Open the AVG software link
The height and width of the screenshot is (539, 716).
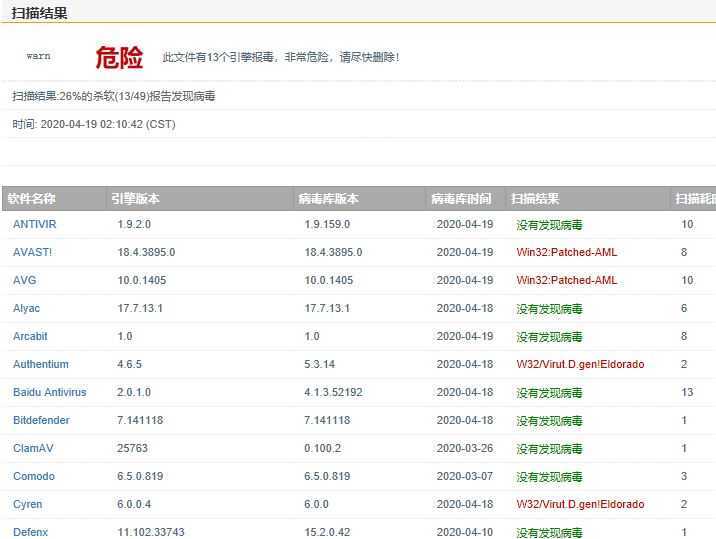25,280
